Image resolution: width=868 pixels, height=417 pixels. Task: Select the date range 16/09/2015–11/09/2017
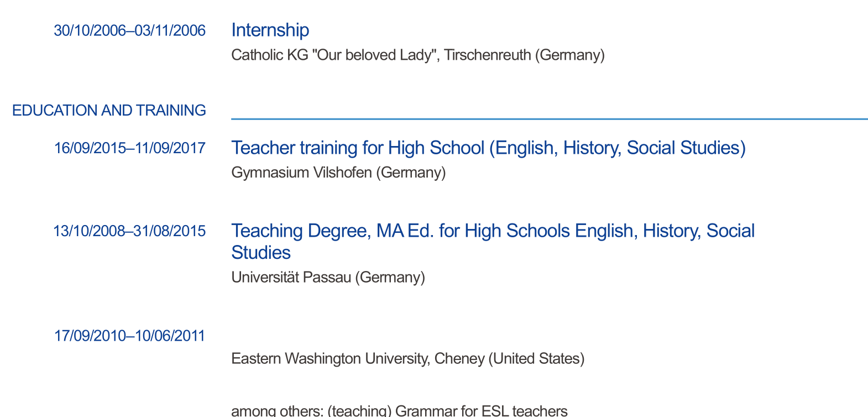[129, 148]
